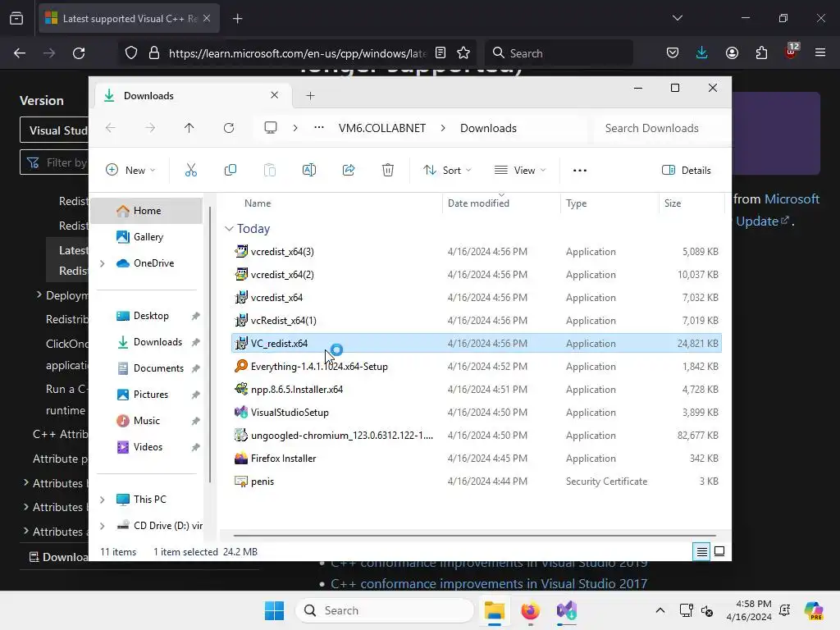Screen dimensions: 840x630
Task: Open the View dropdown menu
Action: (x=520, y=171)
